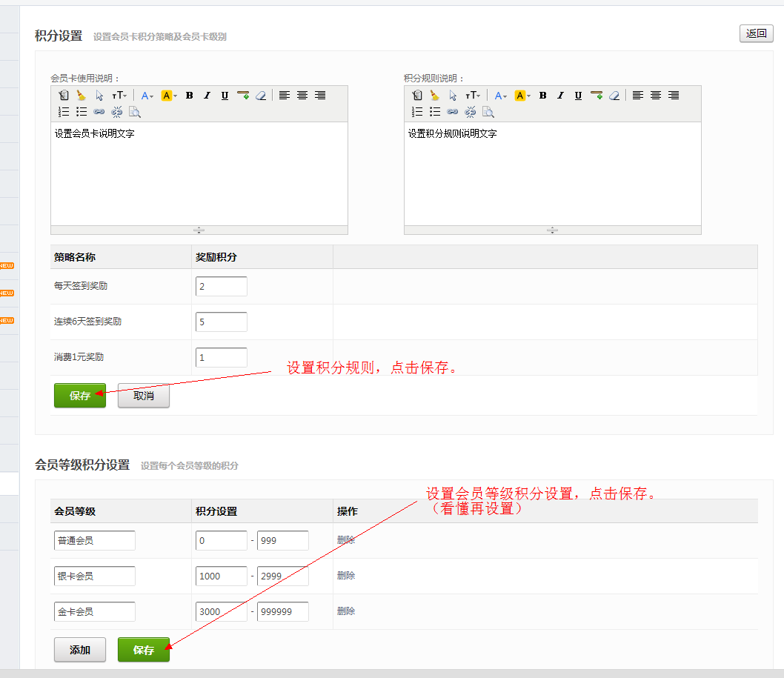Click the unlink icon in the 积分规则说明 editor
Viewport: 784px width, 678px height.
coord(470,112)
